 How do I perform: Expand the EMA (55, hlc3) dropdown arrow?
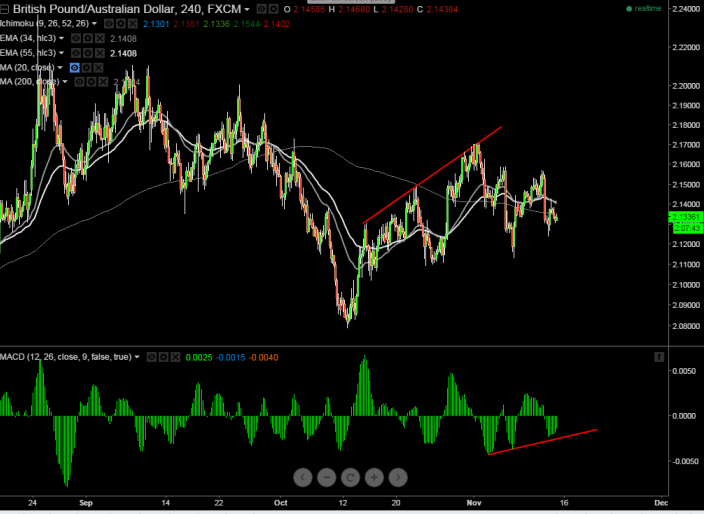coord(61,53)
